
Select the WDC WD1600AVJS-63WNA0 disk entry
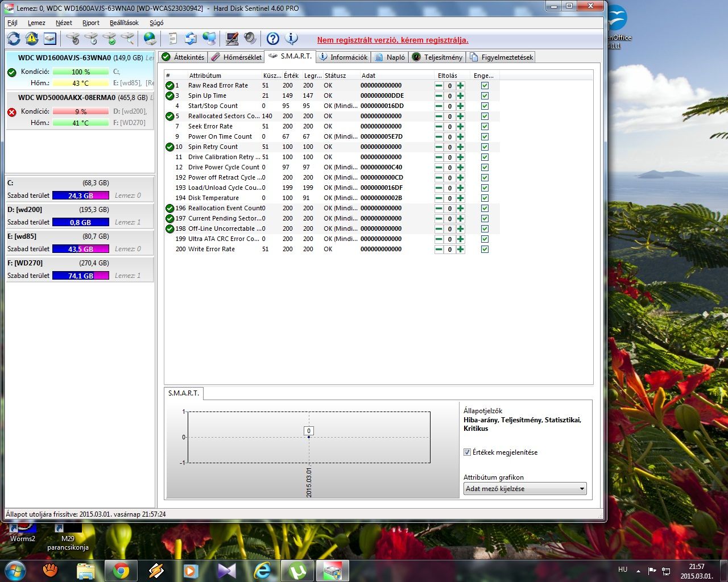pos(80,70)
